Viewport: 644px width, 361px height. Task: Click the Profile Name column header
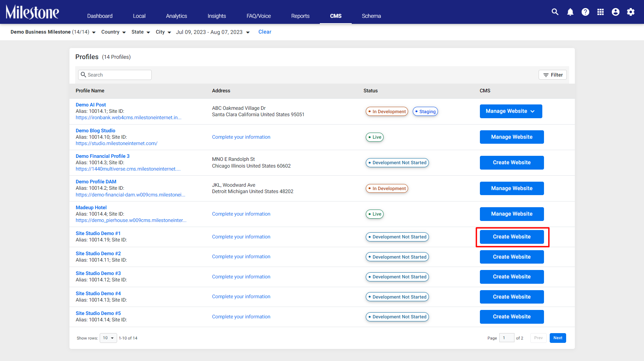90,91
